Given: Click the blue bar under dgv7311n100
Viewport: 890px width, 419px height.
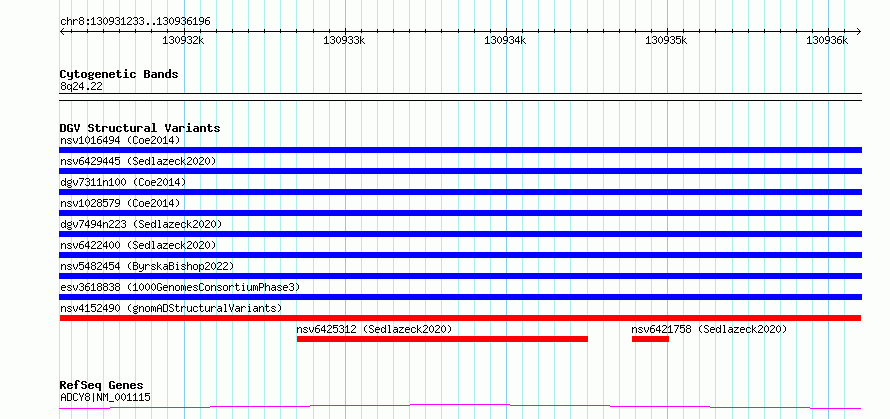Looking at the screenshot, I should click(460, 192).
